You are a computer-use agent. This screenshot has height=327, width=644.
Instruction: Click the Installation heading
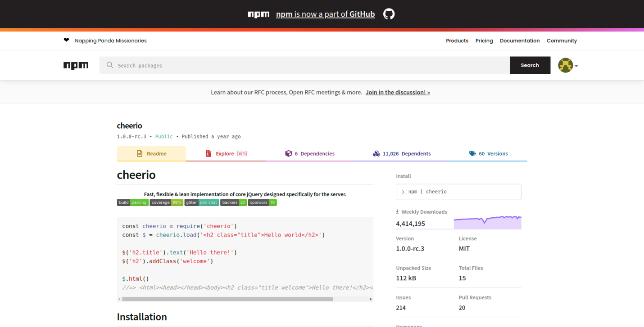point(142,317)
